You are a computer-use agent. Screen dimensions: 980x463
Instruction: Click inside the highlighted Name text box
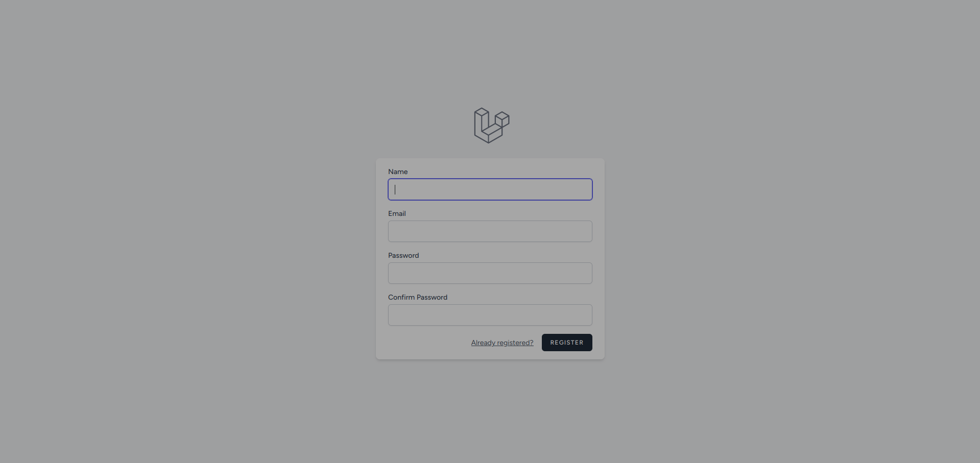490,189
